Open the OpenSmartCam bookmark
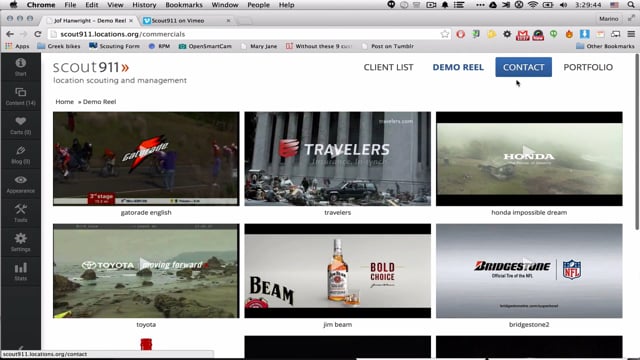The image size is (640, 360). click(x=205, y=46)
